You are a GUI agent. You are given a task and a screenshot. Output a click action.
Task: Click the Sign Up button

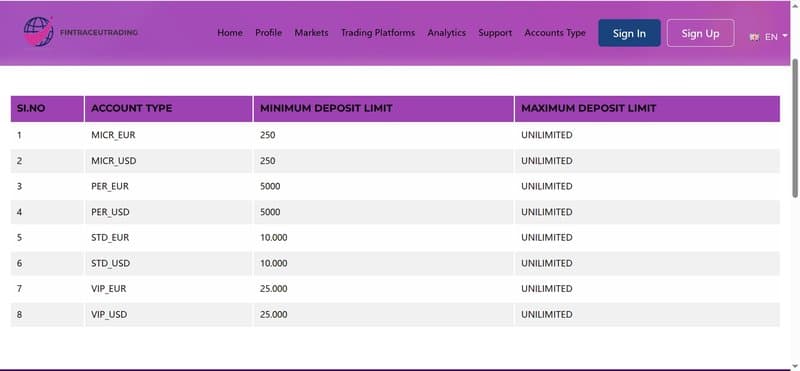tap(701, 33)
